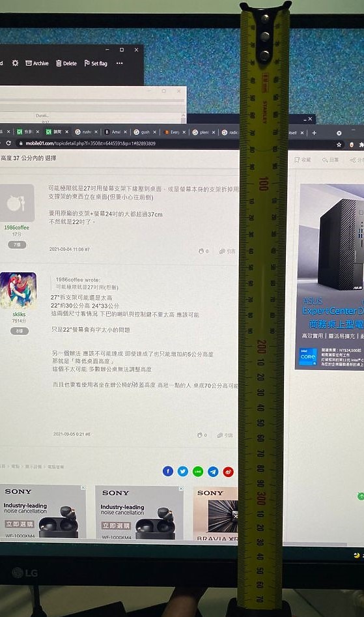Close the second Sony earbuds ad

[x=181, y=489]
